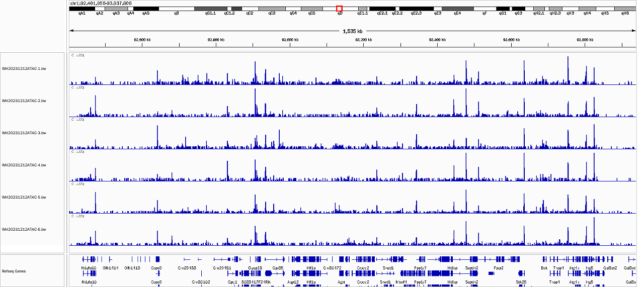Select the WH20231212ATAC-1.bw track name
This screenshot has width=644, height=287.
click(24, 69)
